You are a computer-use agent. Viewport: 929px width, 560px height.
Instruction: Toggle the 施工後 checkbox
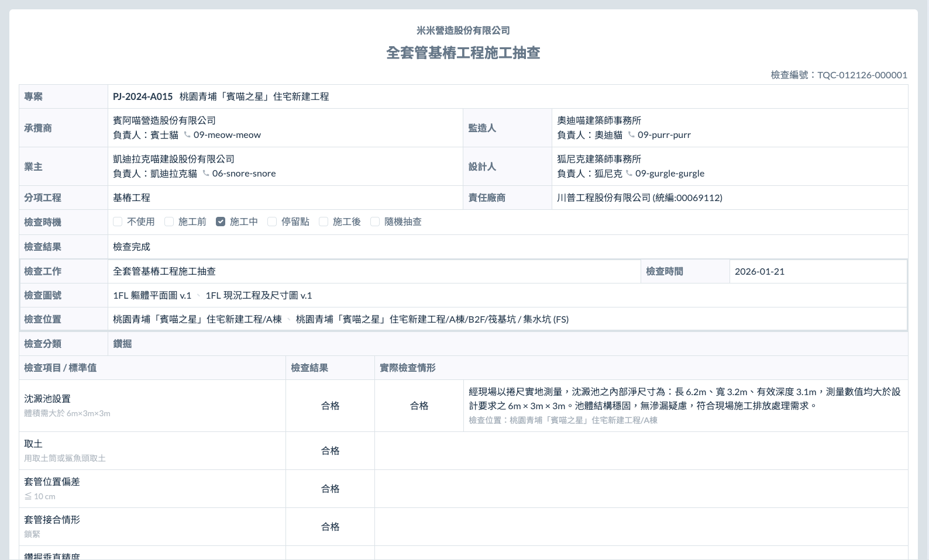(x=324, y=222)
